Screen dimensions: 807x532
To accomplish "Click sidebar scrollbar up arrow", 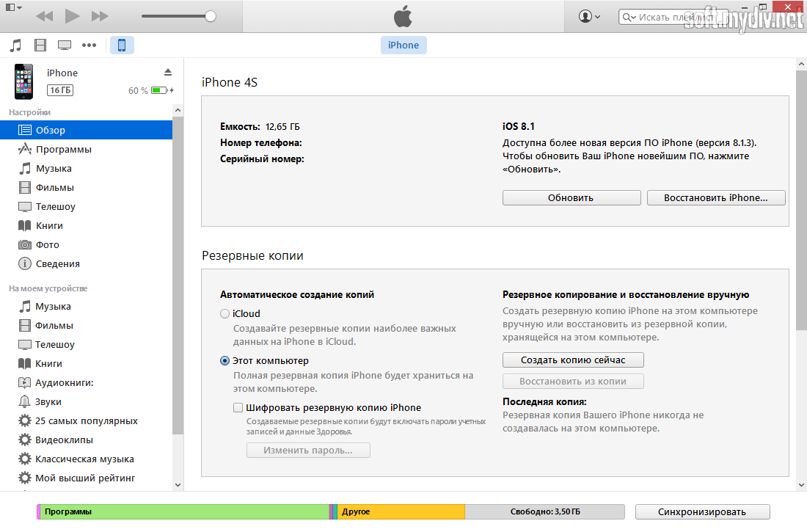I will [x=178, y=110].
